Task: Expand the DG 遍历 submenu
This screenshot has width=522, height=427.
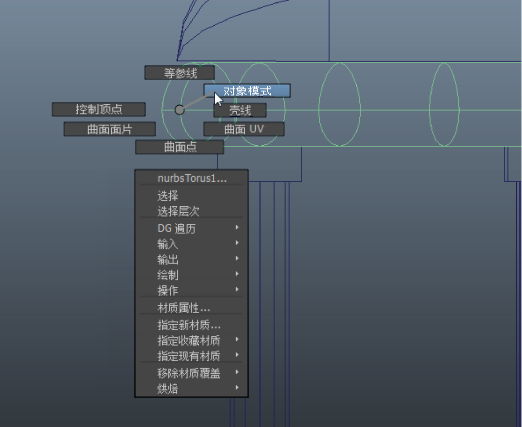Action: [x=191, y=228]
